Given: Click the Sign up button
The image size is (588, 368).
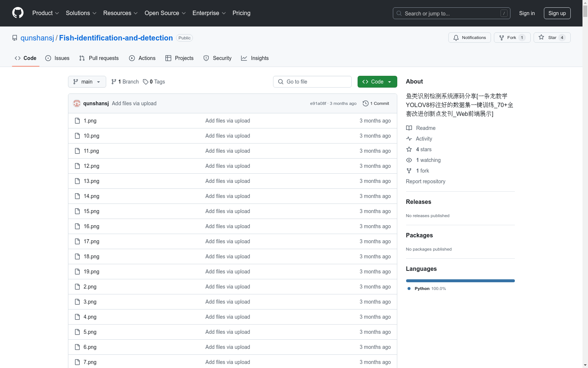Looking at the screenshot, I should click(557, 13).
